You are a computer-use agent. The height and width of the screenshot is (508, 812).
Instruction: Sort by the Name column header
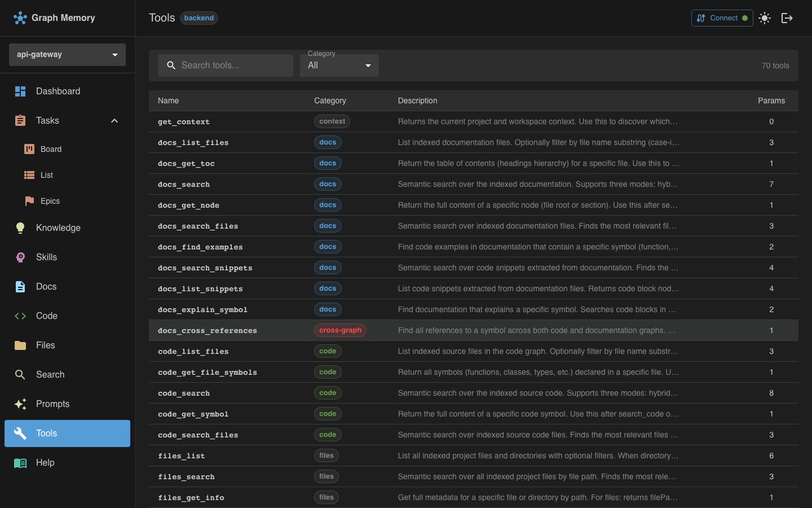coord(168,100)
